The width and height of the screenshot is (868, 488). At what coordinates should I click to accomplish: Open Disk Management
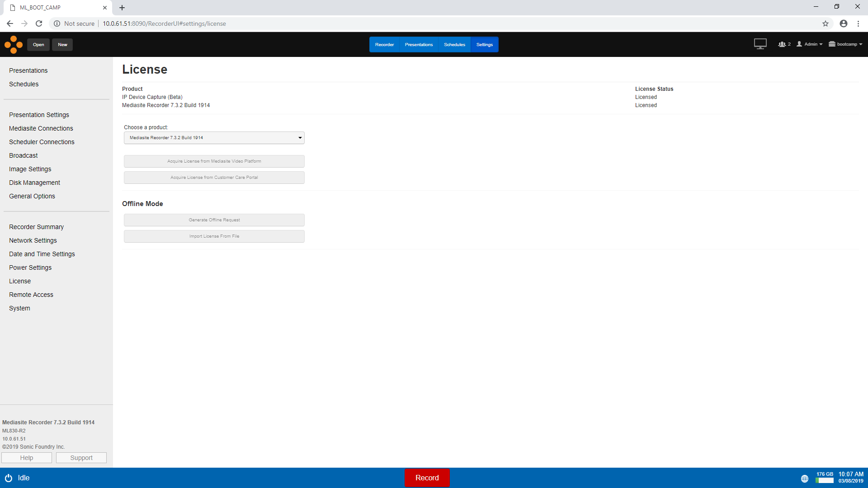(34, 183)
